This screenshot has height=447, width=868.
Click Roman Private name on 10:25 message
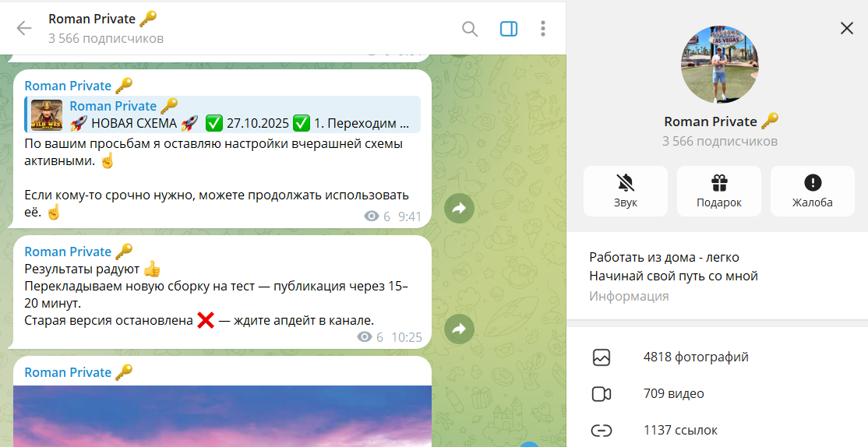(x=68, y=252)
